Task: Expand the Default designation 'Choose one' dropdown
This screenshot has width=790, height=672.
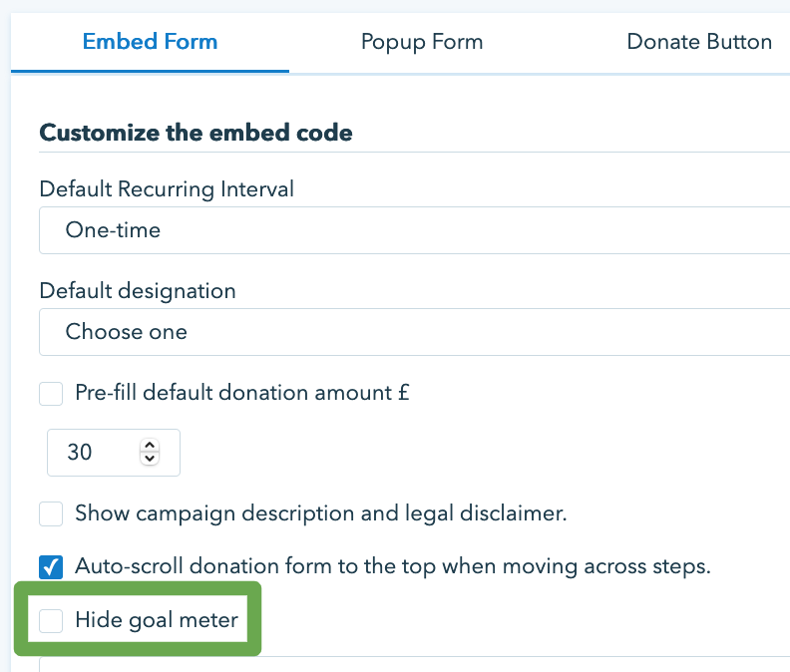Action: tap(414, 332)
